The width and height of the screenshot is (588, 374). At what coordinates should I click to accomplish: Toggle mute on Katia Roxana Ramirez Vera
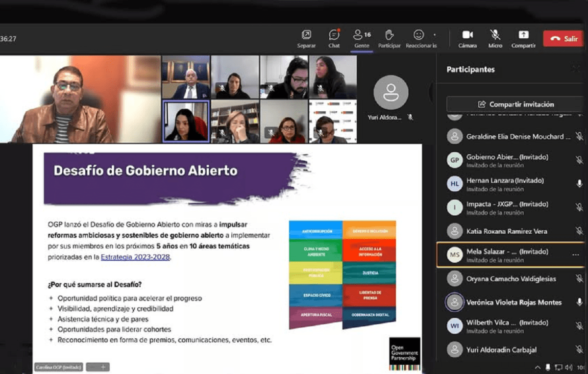point(579,231)
